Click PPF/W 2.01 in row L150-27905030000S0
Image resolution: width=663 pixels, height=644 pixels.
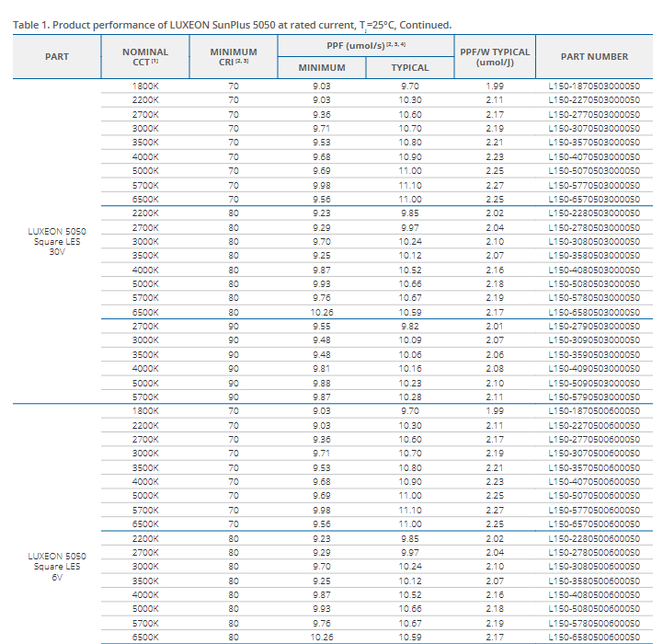495,327
